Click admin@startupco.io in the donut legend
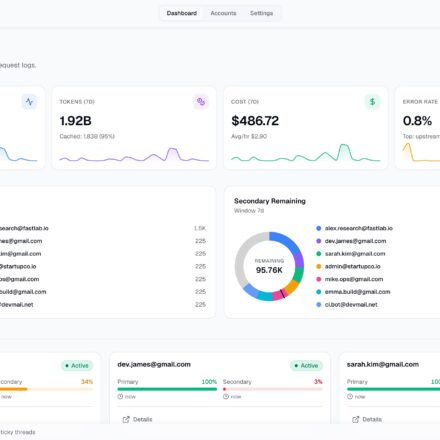440x440 pixels. pos(353,266)
